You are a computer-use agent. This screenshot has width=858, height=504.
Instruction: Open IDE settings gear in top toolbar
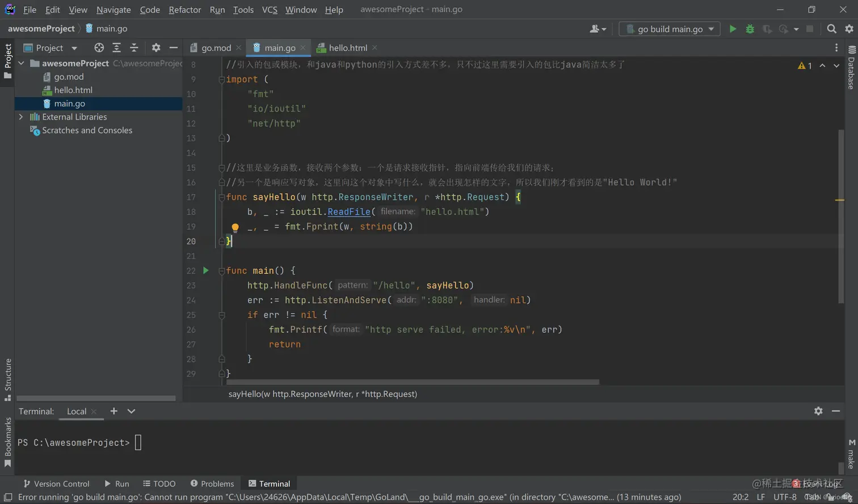(x=849, y=29)
